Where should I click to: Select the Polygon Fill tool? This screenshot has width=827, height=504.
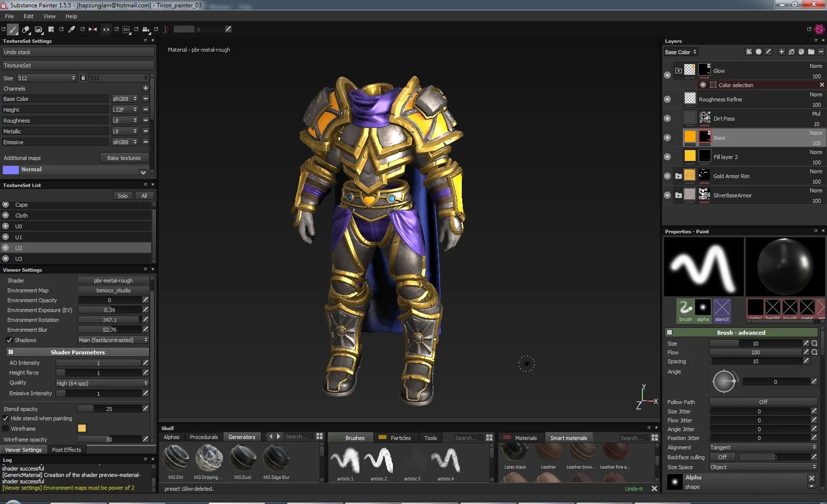coord(51,30)
